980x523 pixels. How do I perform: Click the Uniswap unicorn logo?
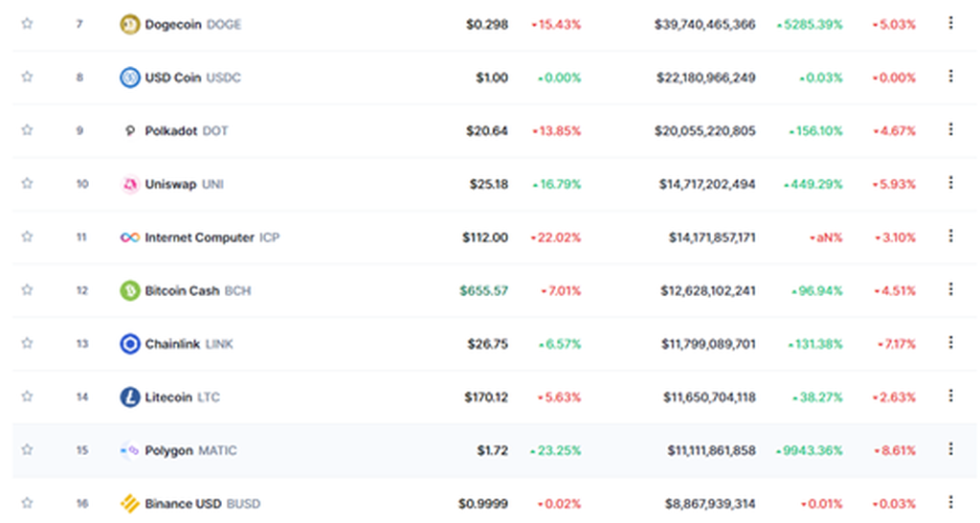click(130, 184)
